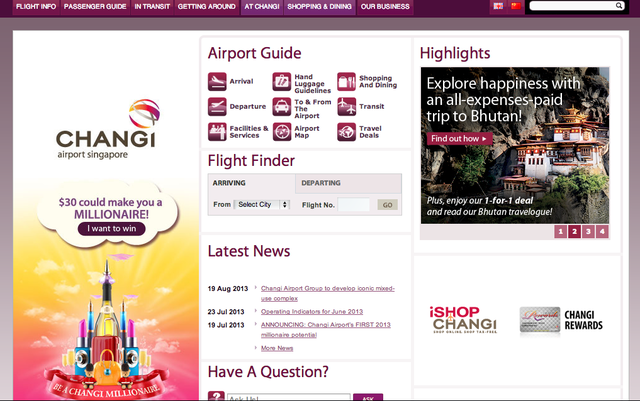Image resolution: width=640 pixels, height=401 pixels.
Task: Select the DEPARTING tab in Flight Finder
Action: (x=348, y=183)
